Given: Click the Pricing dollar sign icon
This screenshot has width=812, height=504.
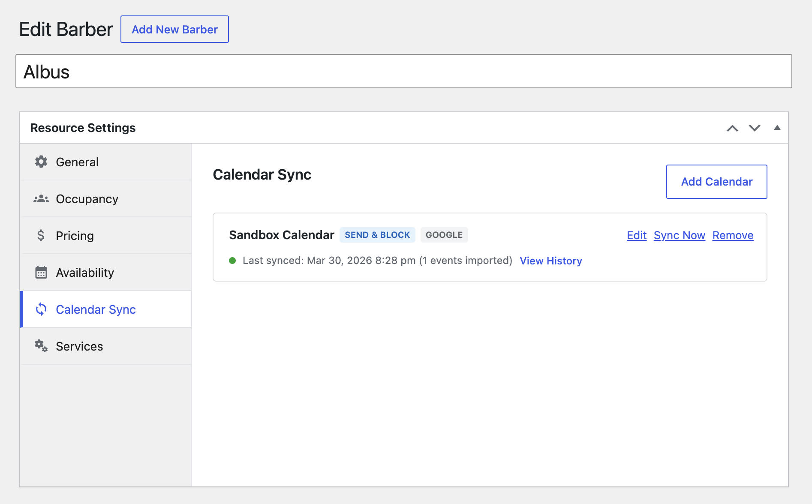Looking at the screenshot, I should coord(41,235).
